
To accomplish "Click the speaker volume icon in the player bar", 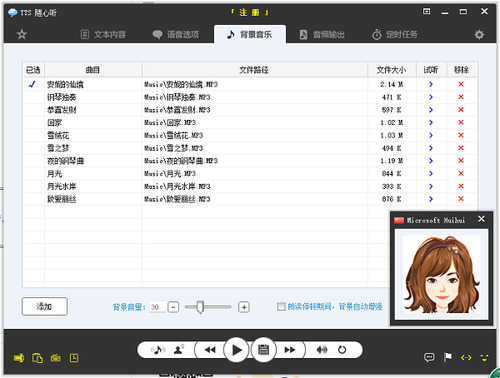I will (322, 350).
